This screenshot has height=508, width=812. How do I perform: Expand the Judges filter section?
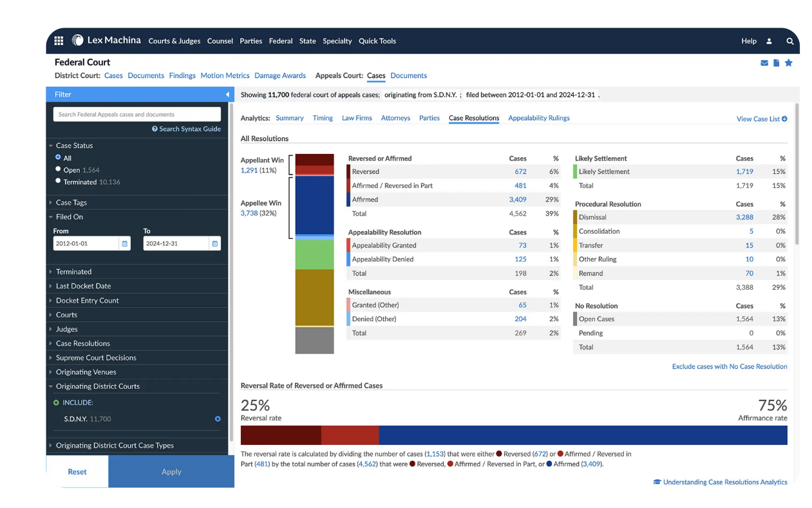(66, 329)
